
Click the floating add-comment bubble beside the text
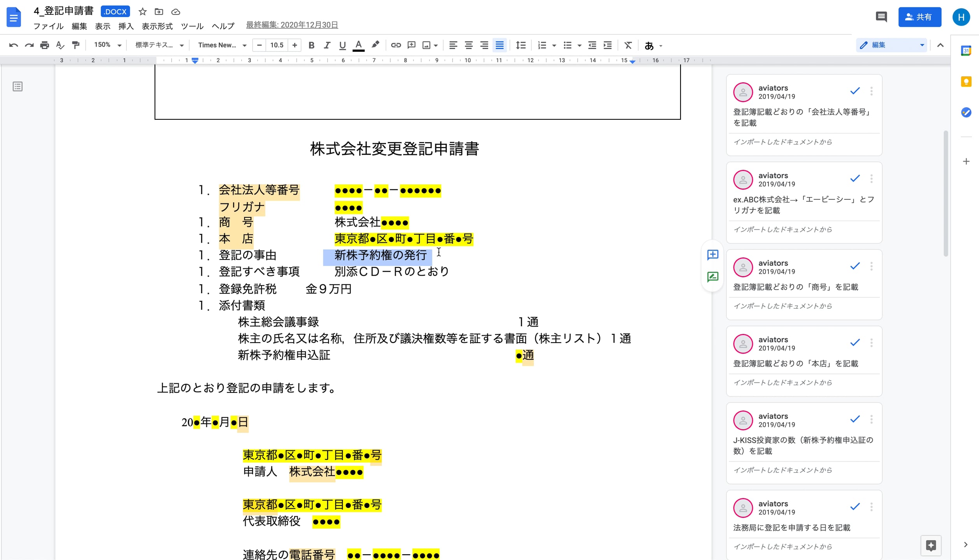[x=713, y=255]
